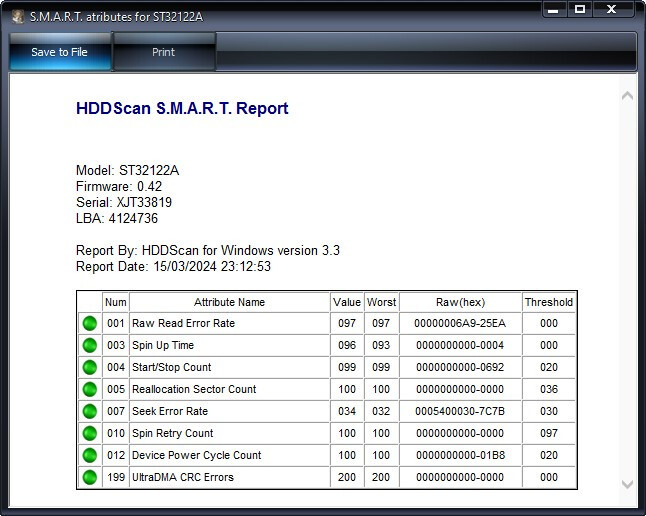
Task: Click the HDDScan app icon in title bar
Action: point(17,17)
